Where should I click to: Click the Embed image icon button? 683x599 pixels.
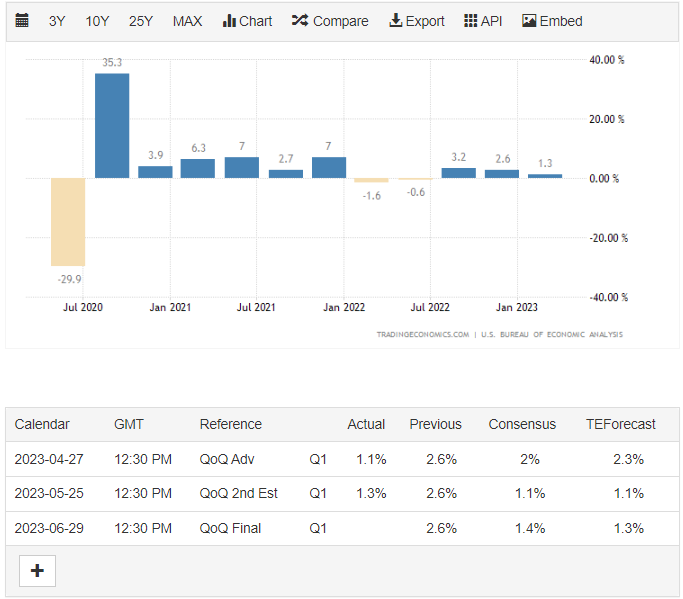coord(552,21)
